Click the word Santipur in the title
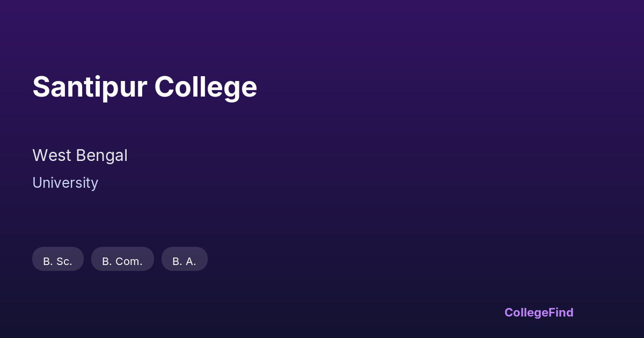This screenshot has width=644, height=338. 90,86
